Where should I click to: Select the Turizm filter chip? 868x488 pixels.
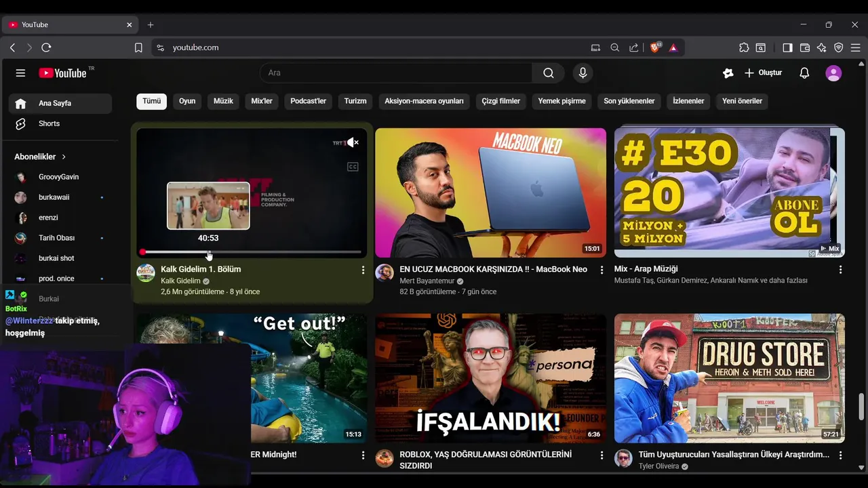coord(355,101)
